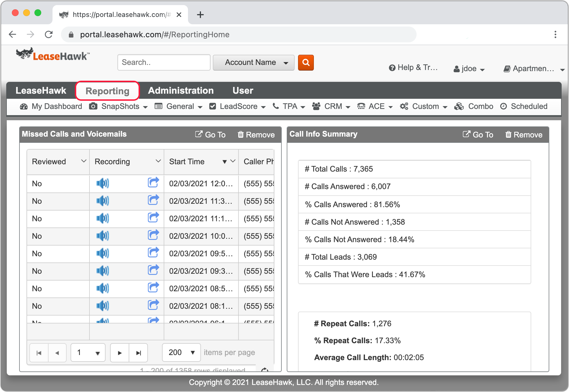
Task: Reload the browser page
Action: (x=49, y=34)
